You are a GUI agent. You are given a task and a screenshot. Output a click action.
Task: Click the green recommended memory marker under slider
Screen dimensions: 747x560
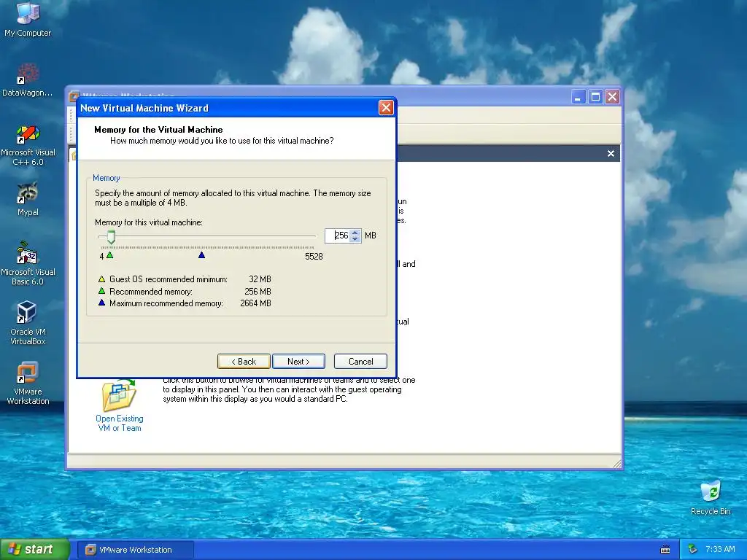tap(110, 255)
